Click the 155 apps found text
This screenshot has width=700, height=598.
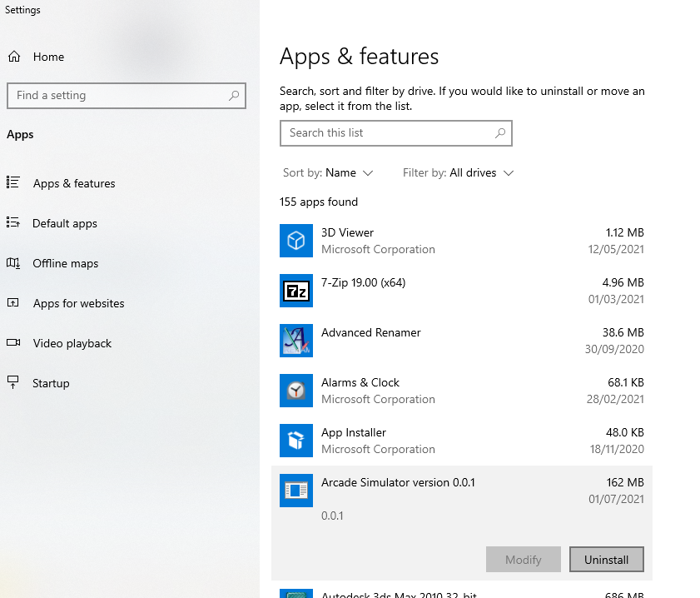tap(318, 202)
